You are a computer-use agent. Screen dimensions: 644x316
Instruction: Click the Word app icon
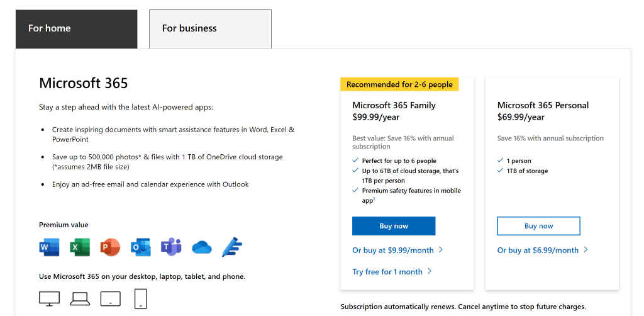point(49,247)
